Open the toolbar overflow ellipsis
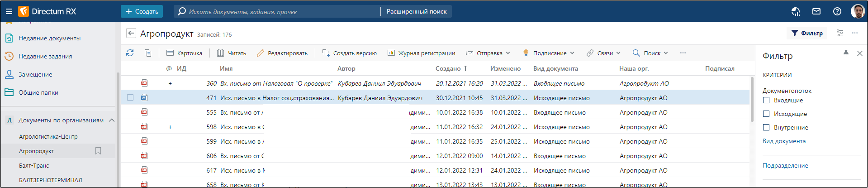 (683, 53)
